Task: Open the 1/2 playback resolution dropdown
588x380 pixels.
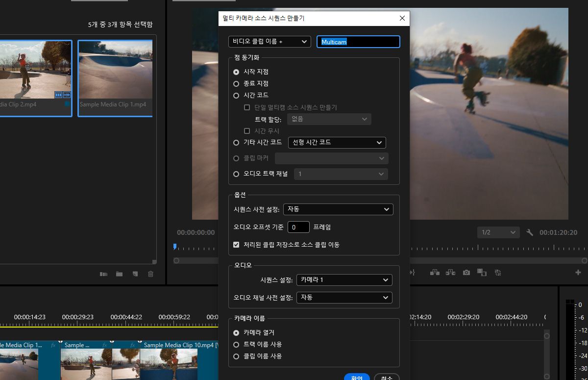Action: pyautogui.click(x=498, y=232)
